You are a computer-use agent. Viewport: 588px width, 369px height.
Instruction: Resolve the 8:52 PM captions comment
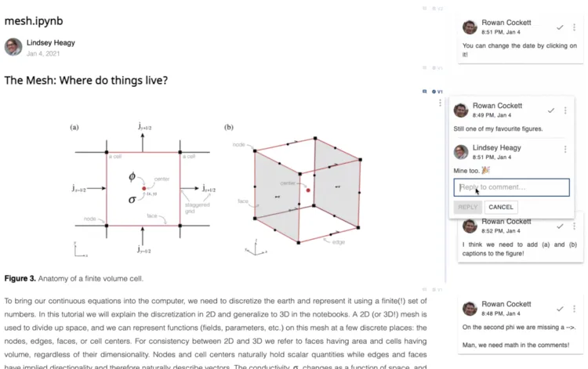(559, 226)
